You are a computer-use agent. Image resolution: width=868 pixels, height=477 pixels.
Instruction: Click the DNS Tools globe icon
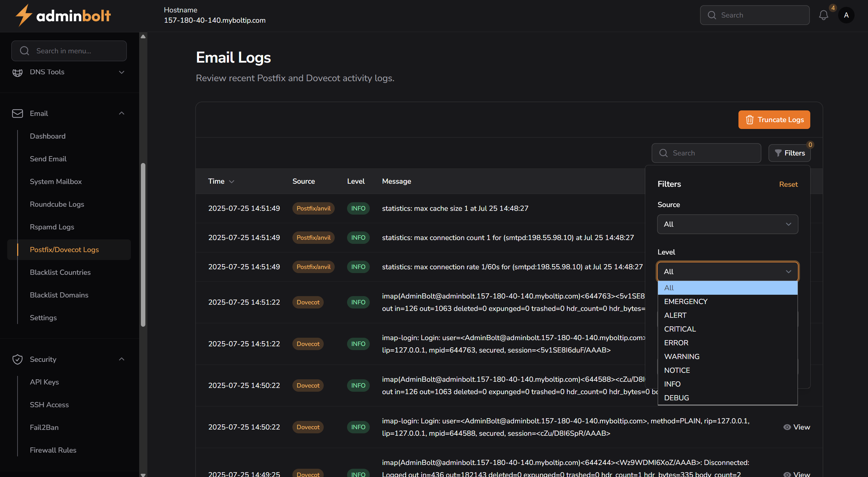tap(18, 72)
